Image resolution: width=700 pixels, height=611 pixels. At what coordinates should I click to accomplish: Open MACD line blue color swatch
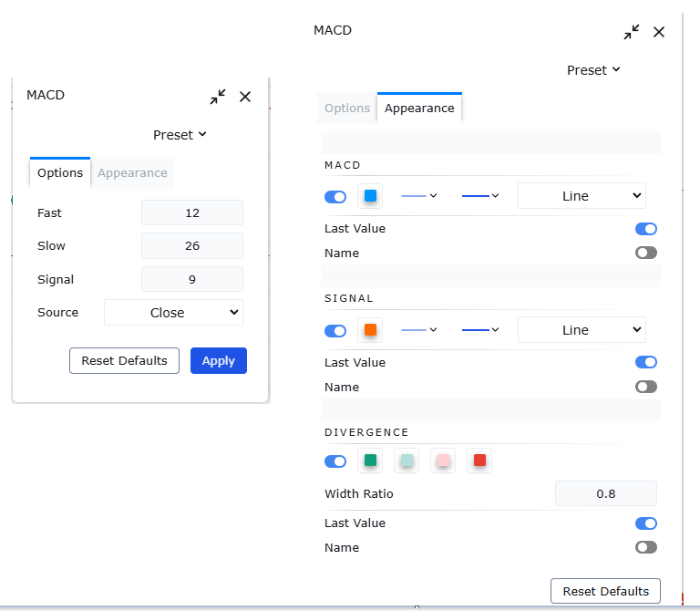pos(370,196)
